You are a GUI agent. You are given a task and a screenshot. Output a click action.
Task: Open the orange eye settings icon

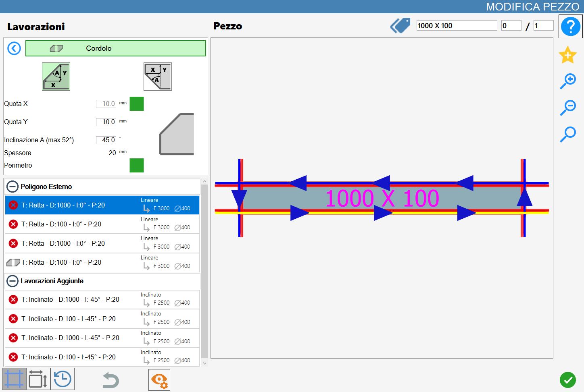coord(159,380)
